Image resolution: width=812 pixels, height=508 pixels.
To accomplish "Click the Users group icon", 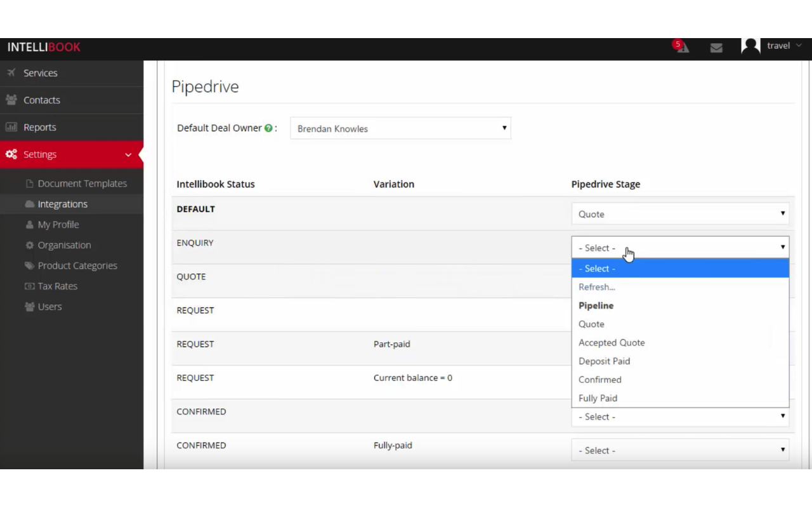I will [x=30, y=306].
